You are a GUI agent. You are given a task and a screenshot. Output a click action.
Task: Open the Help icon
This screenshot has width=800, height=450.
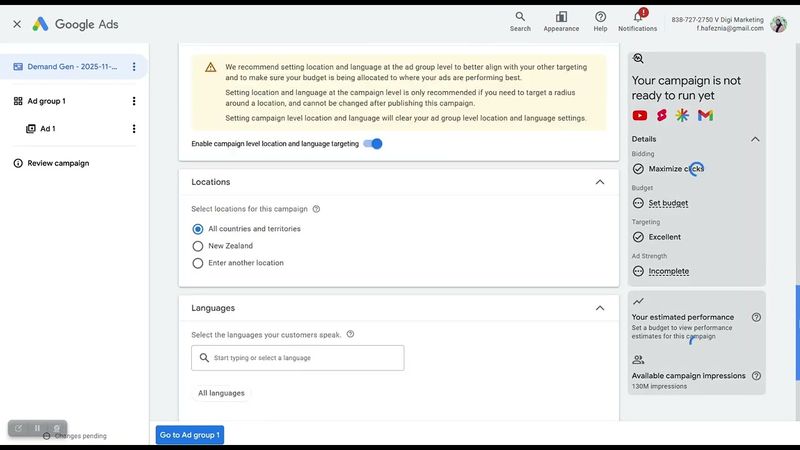[x=600, y=17]
